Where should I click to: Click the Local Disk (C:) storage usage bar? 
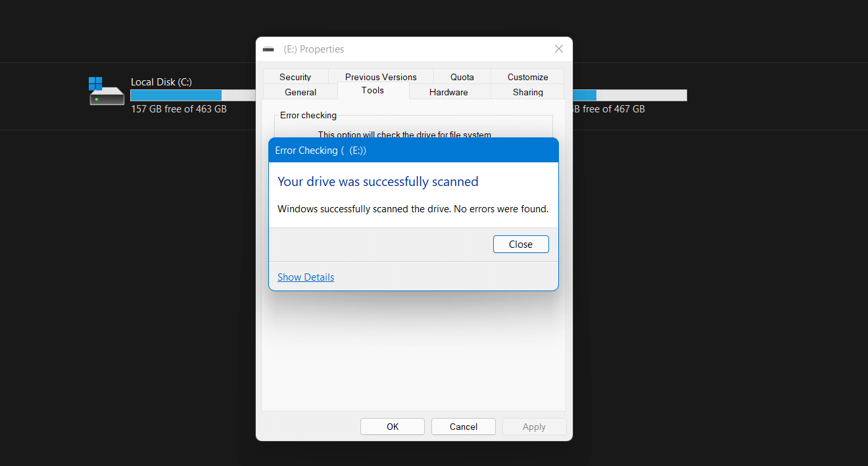193,95
